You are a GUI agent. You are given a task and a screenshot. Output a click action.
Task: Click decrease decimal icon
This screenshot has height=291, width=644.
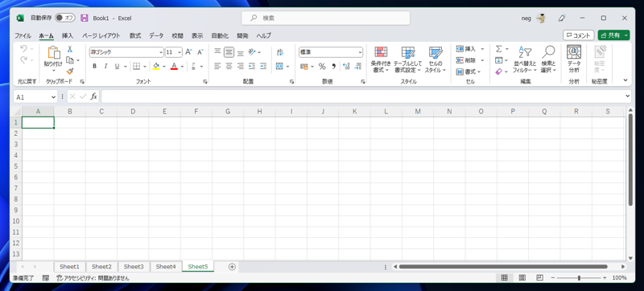357,67
